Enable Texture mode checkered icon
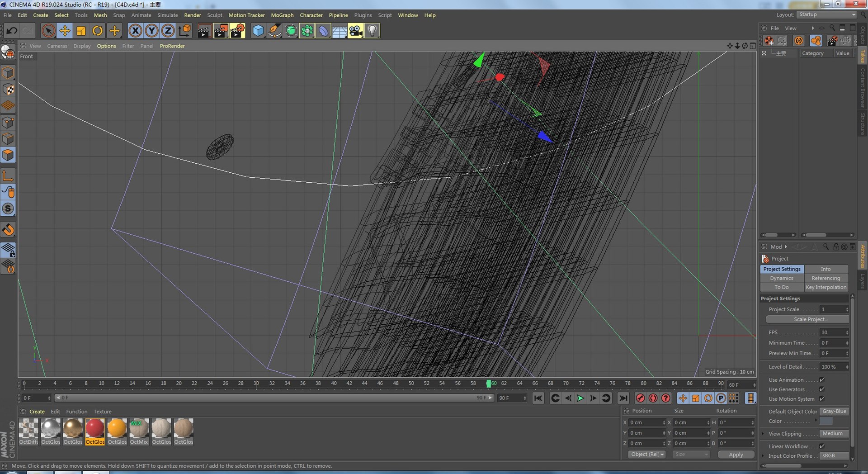This screenshot has height=474, width=868. (8, 90)
